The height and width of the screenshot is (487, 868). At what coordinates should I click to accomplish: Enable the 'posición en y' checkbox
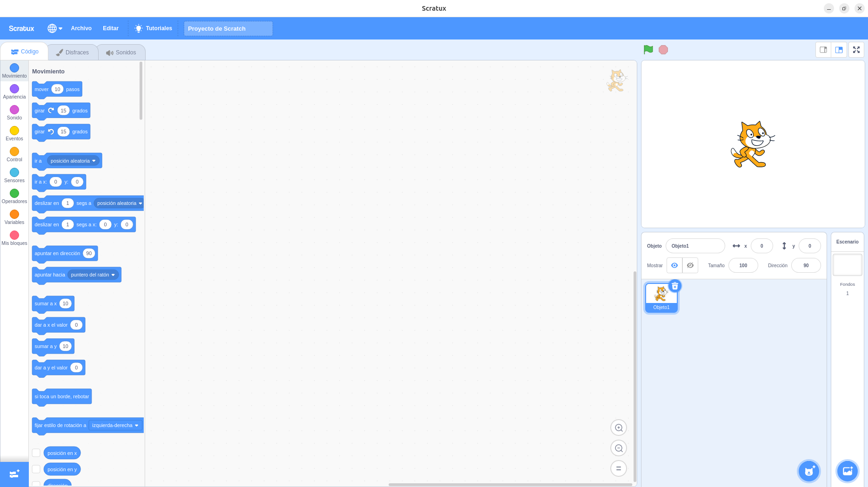coord(36,469)
